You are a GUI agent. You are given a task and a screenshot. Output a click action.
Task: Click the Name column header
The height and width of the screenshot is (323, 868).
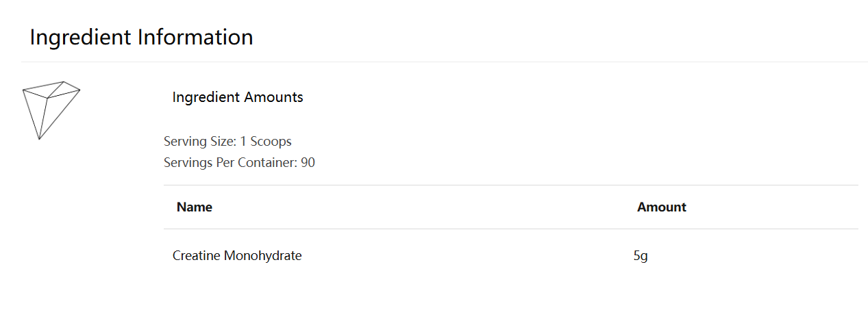(x=194, y=207)
